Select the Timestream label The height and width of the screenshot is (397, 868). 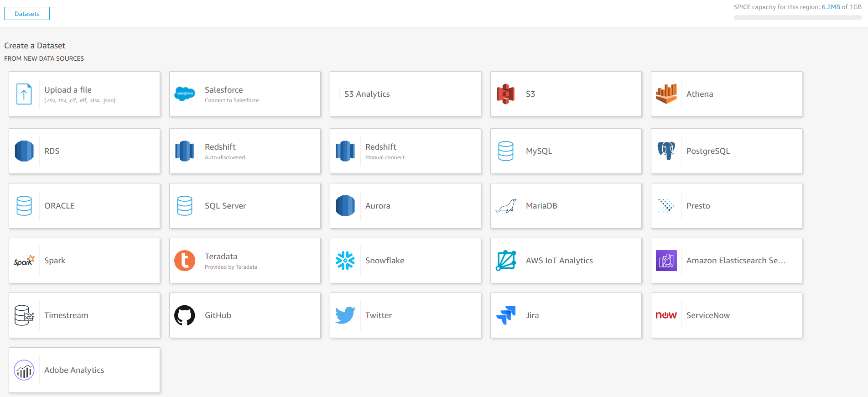67,315
